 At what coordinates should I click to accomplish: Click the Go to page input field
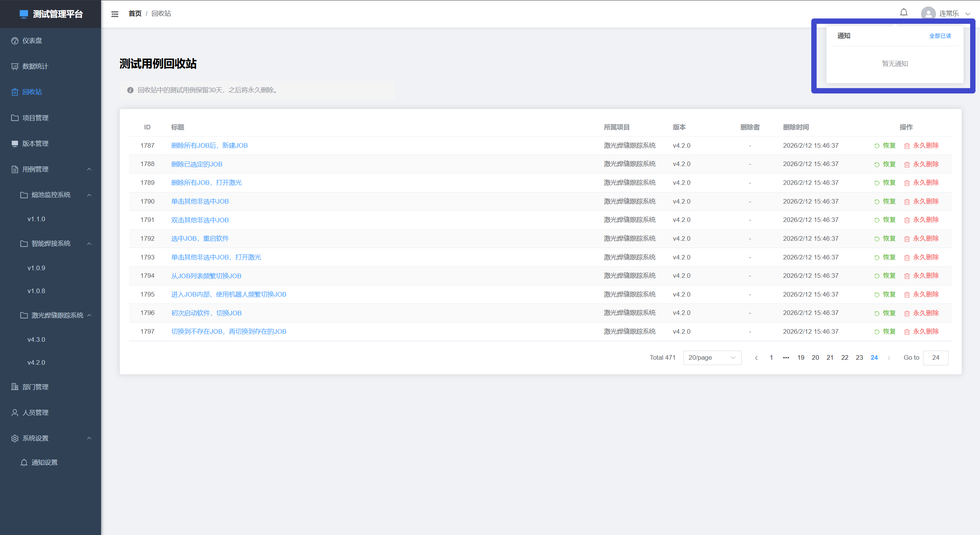coord(935,358)
